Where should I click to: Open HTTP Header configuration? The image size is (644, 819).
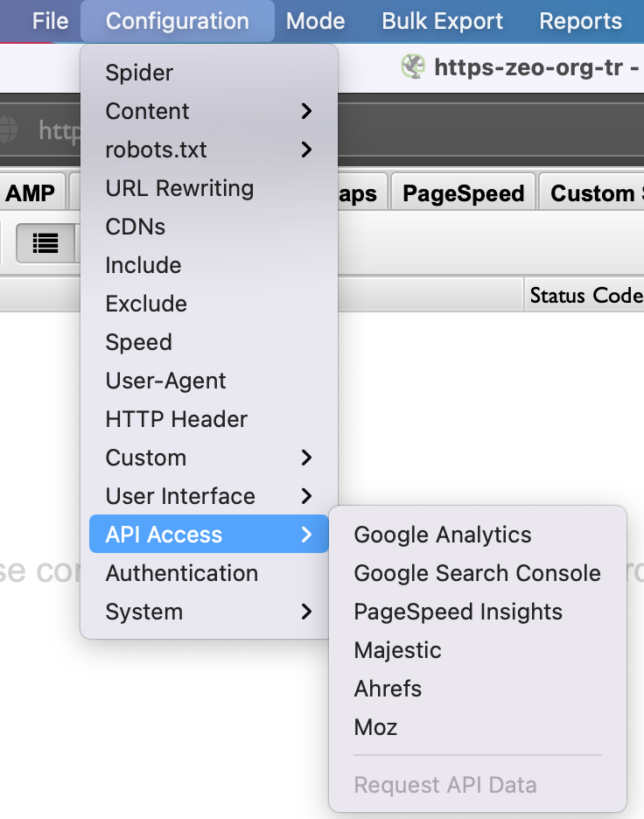coord(209,419)
